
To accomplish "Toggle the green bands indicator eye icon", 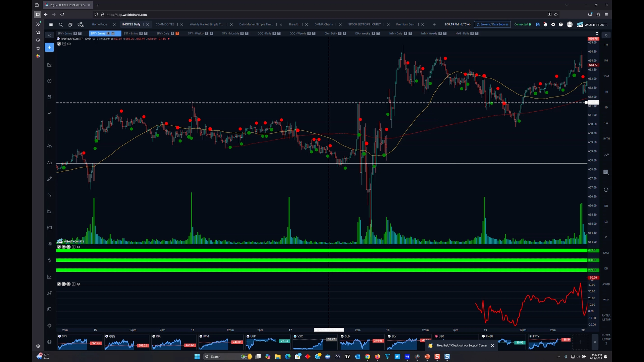I will point(78,247).
